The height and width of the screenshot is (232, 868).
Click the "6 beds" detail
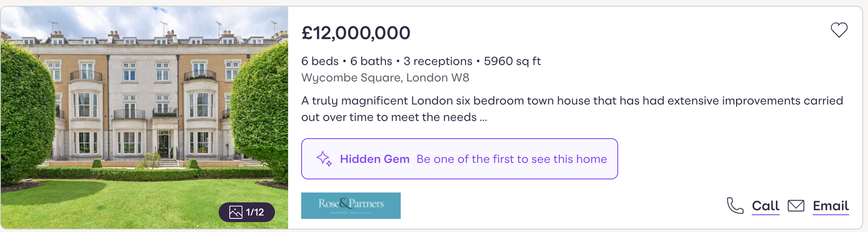(x=320, y=61)
